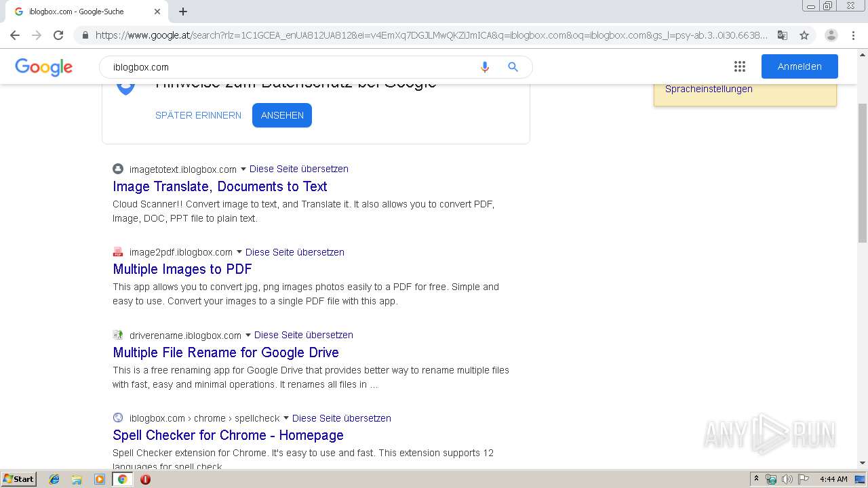
Task: Click the ANSEHEN button
Action: click(x=282, y=115)
